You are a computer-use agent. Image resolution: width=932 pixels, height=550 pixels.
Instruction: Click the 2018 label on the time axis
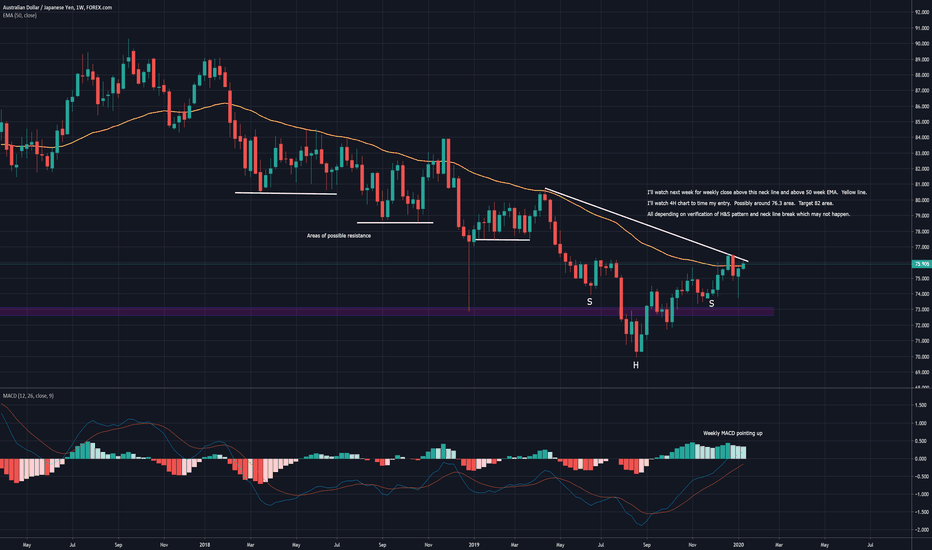click(x=204, y=545)
